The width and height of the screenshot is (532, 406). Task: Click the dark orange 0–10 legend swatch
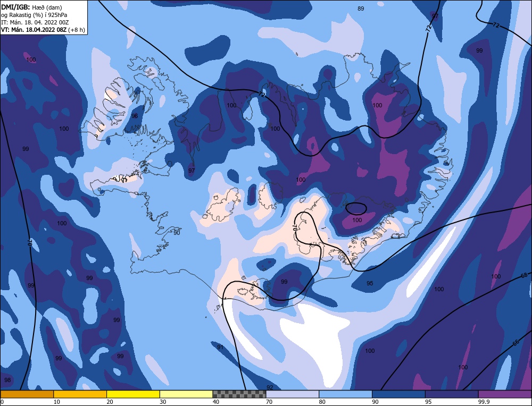(27, 394)
